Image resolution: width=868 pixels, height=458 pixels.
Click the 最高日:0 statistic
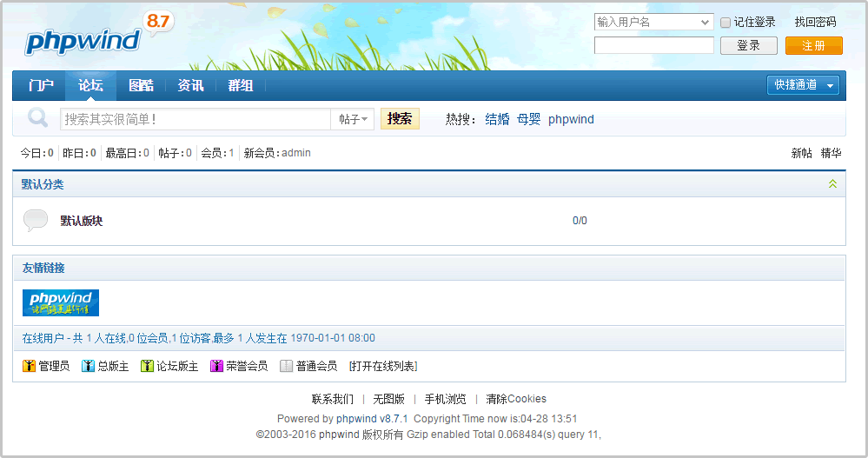[128, 153]
